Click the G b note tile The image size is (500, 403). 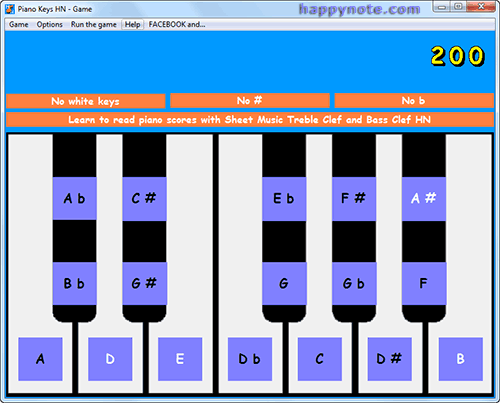point(354,283)
